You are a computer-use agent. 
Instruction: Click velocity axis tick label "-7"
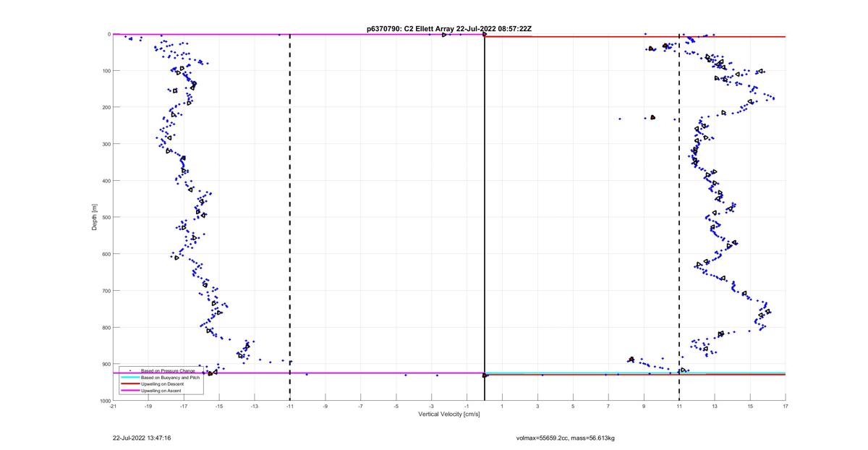361,407
